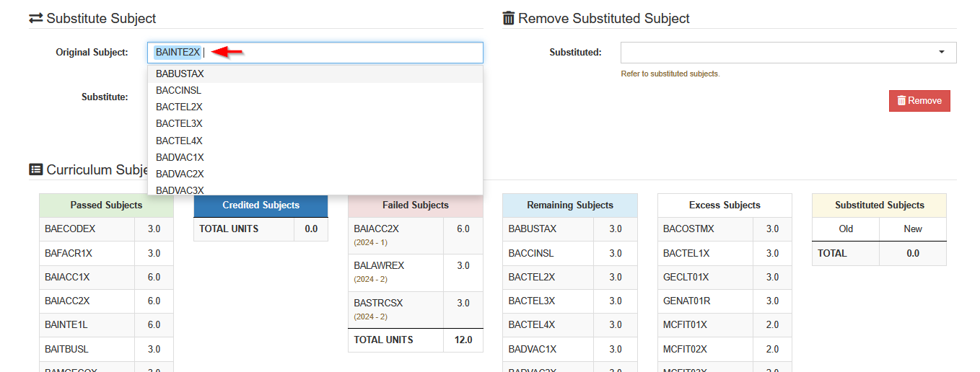Click the 12.0 total units value
Screen dimensions: 980x372
(463, 340)
